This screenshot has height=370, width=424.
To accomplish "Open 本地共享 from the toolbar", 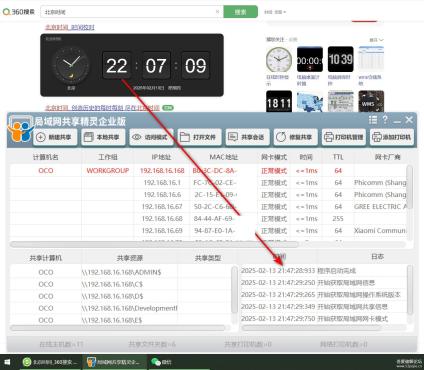I will click(x=103, y=137).
